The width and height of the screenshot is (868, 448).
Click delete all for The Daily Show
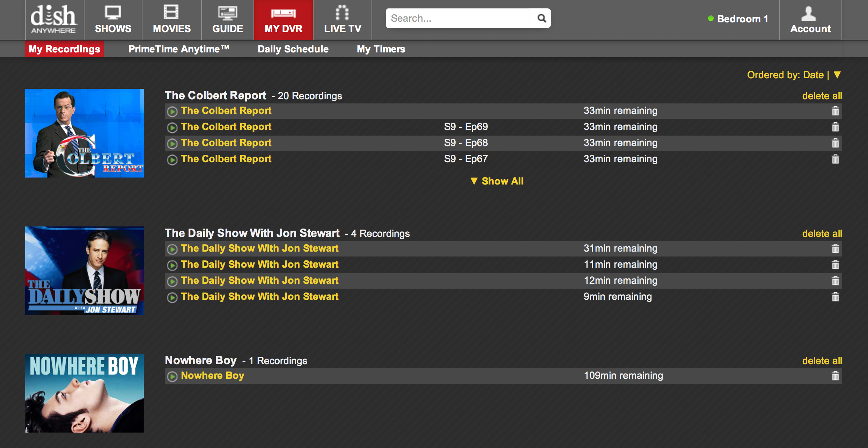[x=822, y=233]
